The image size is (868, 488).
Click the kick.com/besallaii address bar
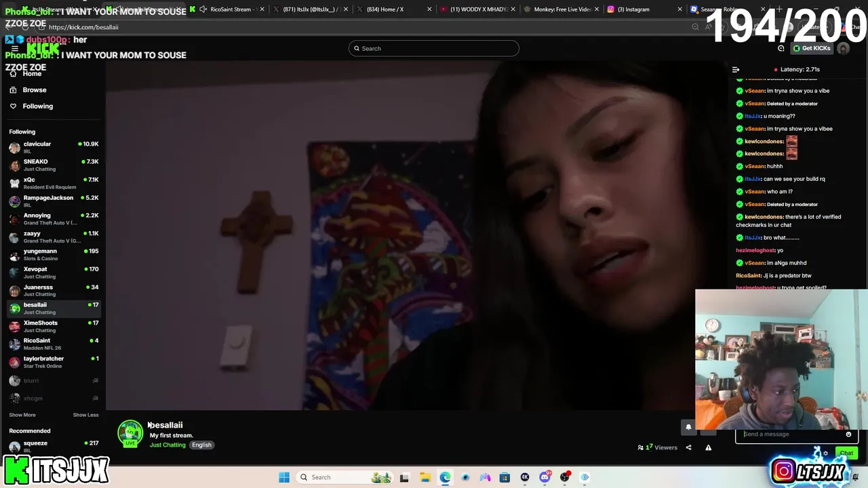tap(366, 27)
